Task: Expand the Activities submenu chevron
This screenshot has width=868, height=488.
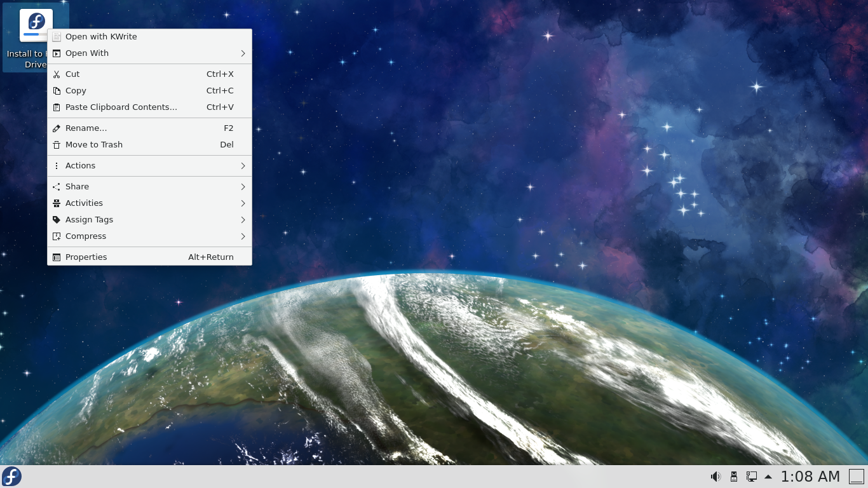Action: (243, 203)
